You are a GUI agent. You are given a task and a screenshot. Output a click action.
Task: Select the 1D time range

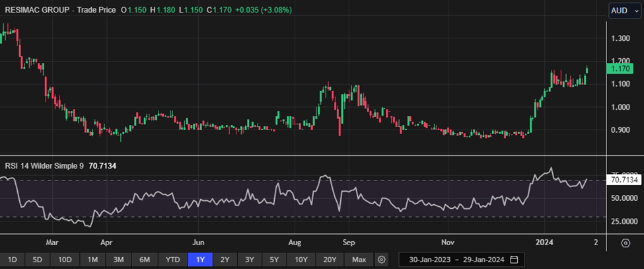pyautogui.click(x=12, y=258)
